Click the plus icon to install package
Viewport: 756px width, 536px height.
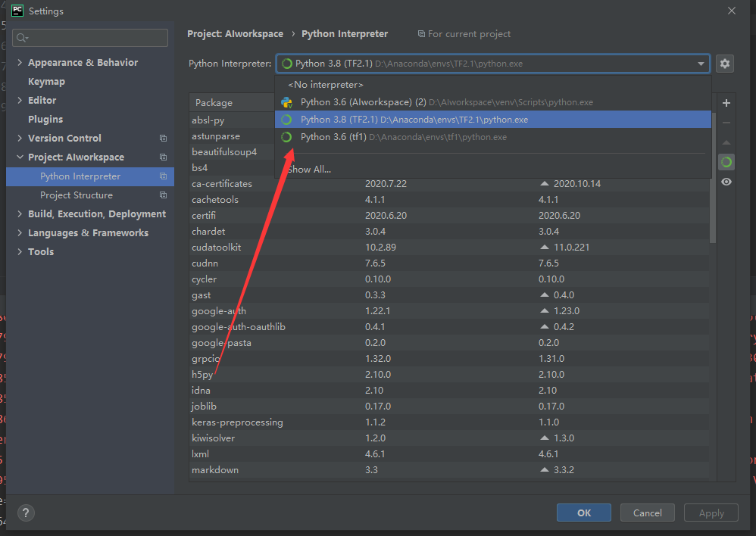(x=726, y=103)
